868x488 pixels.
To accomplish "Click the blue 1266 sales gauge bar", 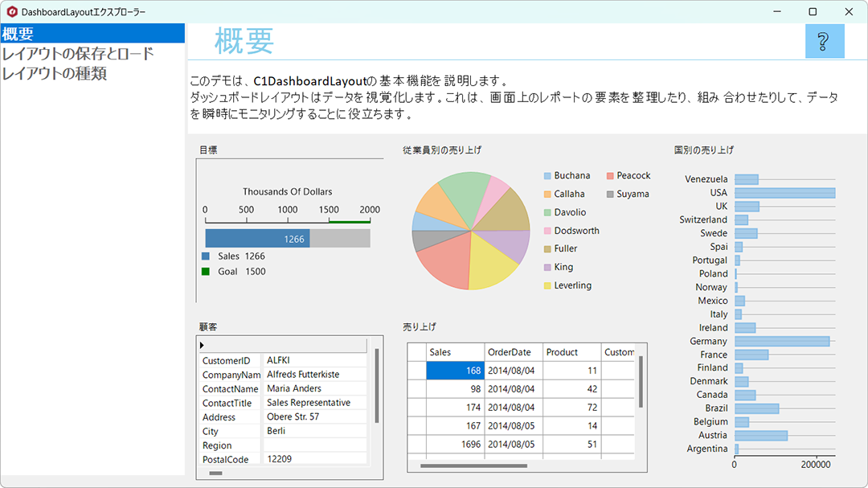I will (x=257, y=239).
